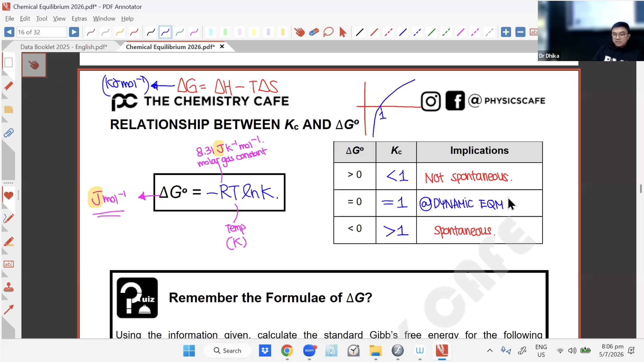Select the sidebar arrow tool
Screen dimensions: 644x362
(x=8, y=310)
